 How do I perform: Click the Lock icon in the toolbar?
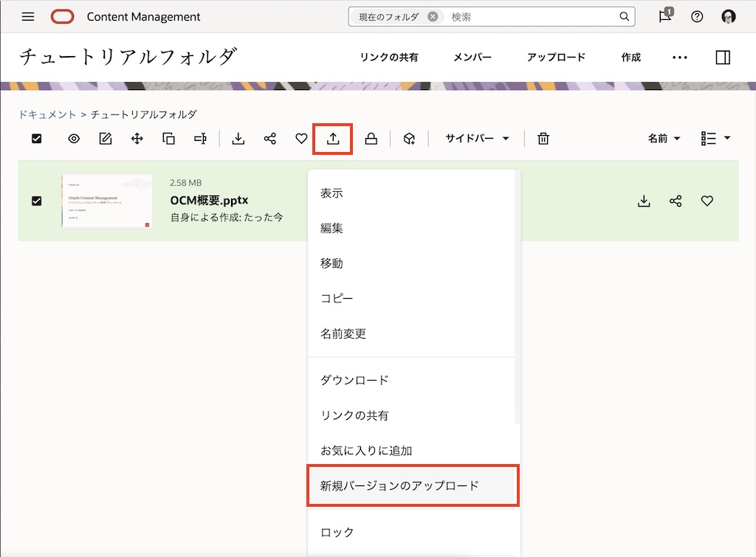click(371, 138)
